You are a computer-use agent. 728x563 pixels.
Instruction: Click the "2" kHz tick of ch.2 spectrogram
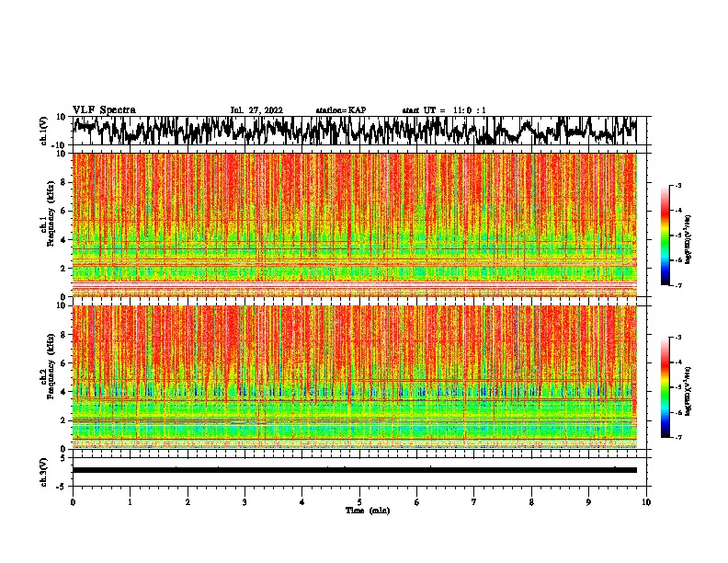click(x=63, y=420)
